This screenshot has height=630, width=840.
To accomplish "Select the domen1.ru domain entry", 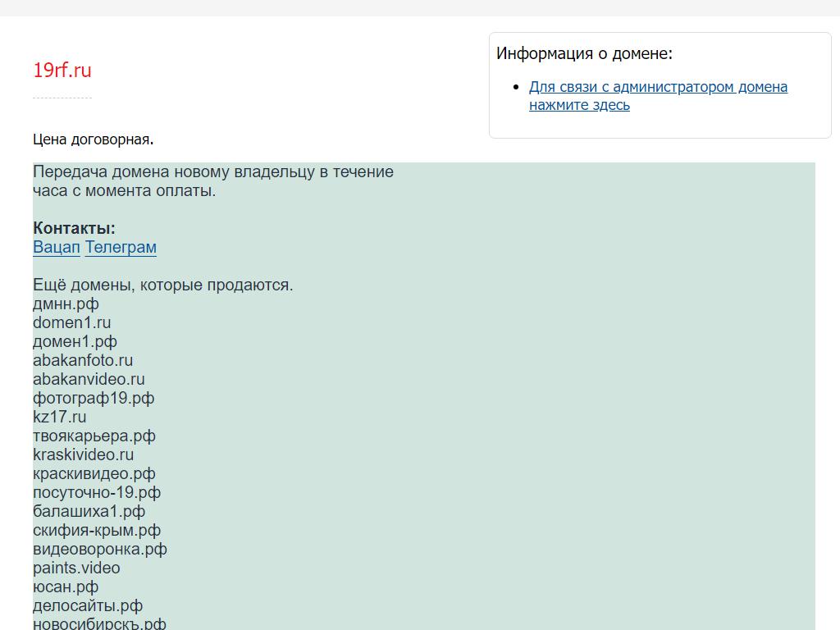I will [x=71, y=322].
